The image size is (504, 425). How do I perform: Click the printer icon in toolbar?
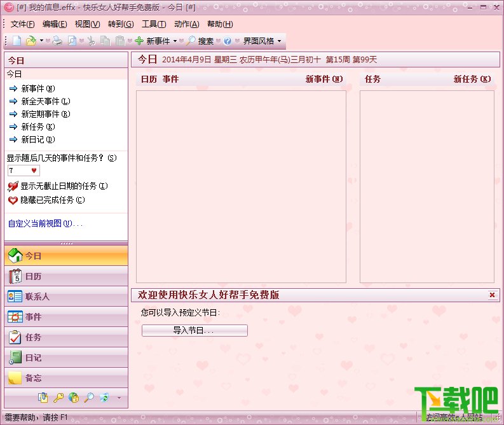(x=57, y=41)
